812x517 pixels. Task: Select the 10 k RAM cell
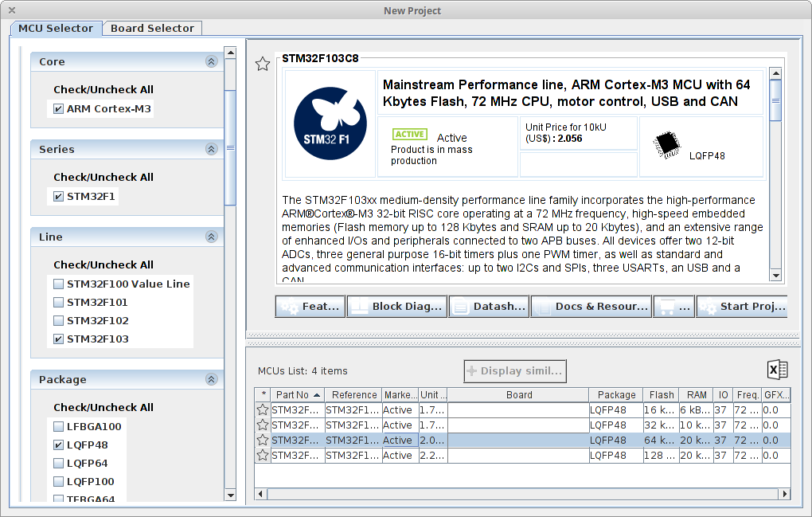tap(696, 425)
